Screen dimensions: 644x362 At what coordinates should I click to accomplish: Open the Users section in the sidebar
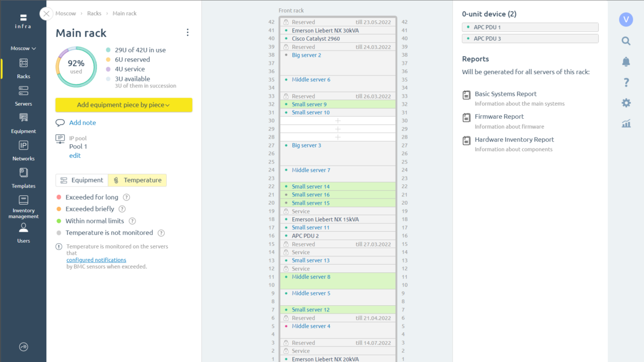pyautogui.click(x=23, y=235)
